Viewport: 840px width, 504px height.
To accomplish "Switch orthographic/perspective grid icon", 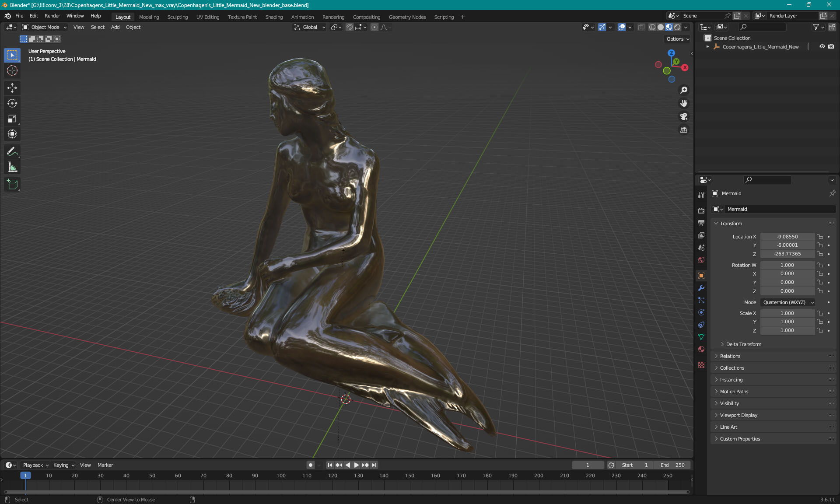I will click(684, 129).
